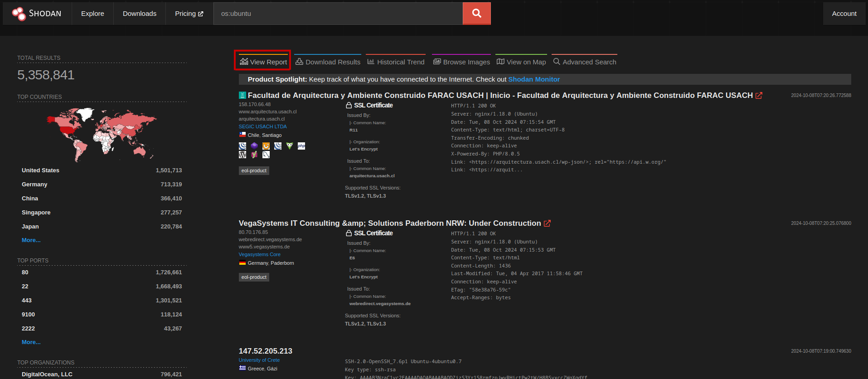Click the Chile flag icon

242,135
